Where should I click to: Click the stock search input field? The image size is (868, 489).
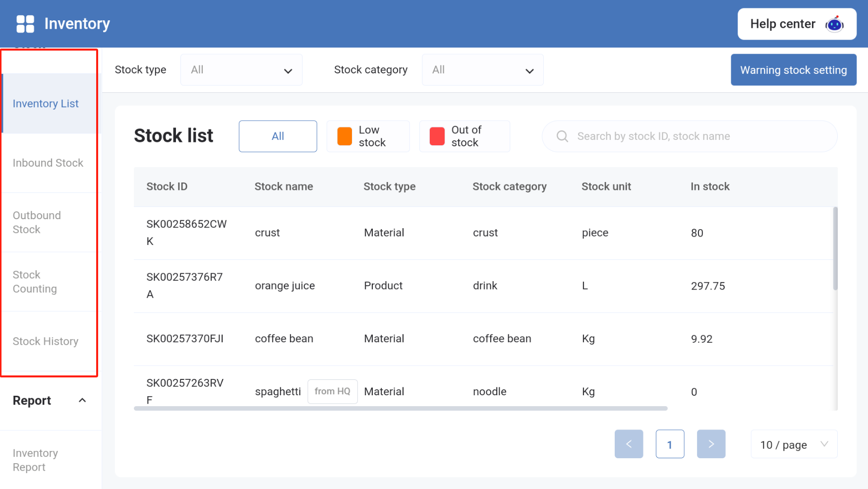(689, 136)
